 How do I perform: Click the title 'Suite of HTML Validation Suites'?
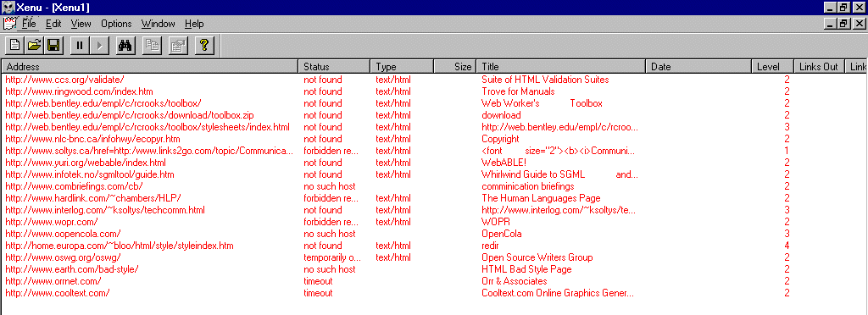[545, 80]
